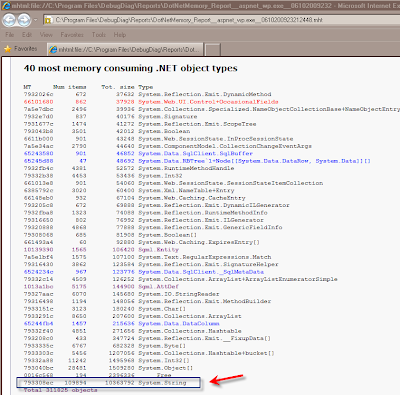This screenshot has height=395, width=400.
Task: Click System.Reflection.Emit.MethodBuilder text
Action: (205, 301)
